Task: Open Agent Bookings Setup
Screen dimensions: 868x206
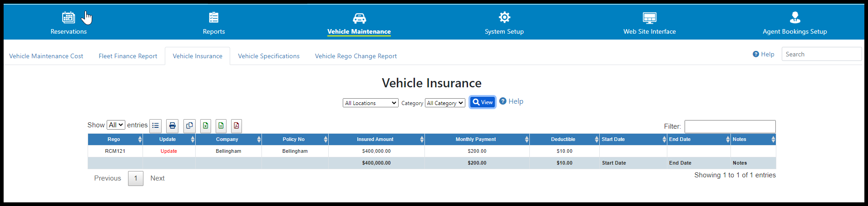Action: (x=794, y=23)
